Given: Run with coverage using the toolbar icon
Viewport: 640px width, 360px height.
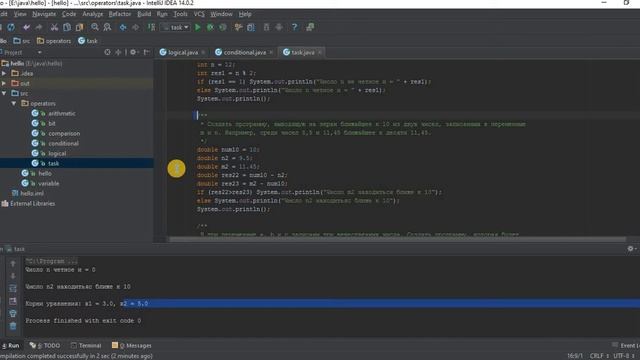Looking at the screenshot, I should point(223,27).
